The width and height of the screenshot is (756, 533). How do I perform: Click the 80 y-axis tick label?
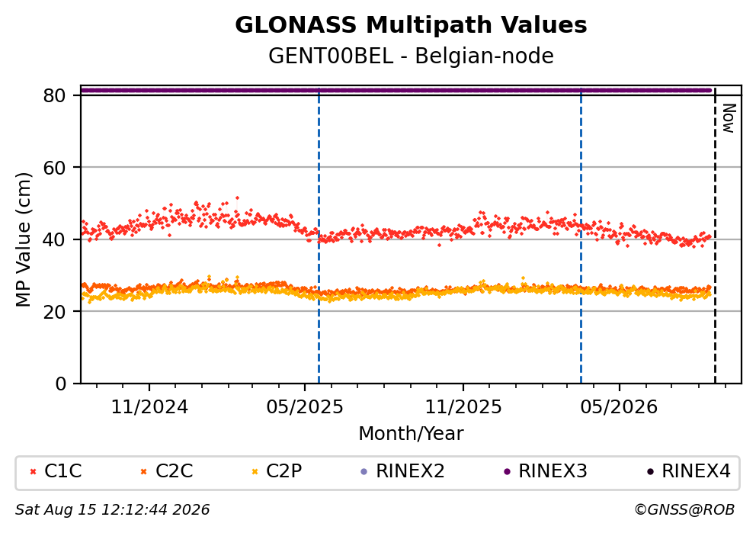point(54,95)
